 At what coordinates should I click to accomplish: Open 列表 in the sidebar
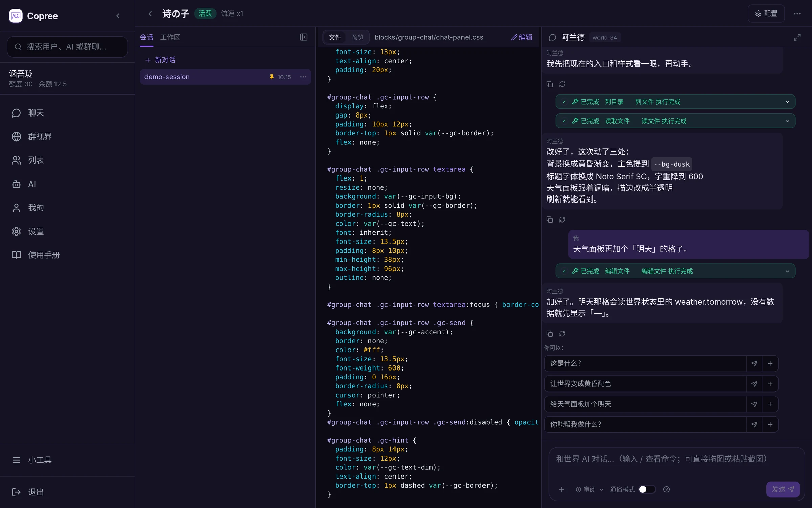click(x=67, y=160)
